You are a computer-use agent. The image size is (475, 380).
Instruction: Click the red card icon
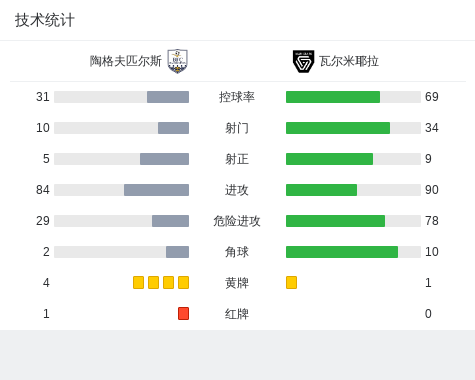coord(183,314)
